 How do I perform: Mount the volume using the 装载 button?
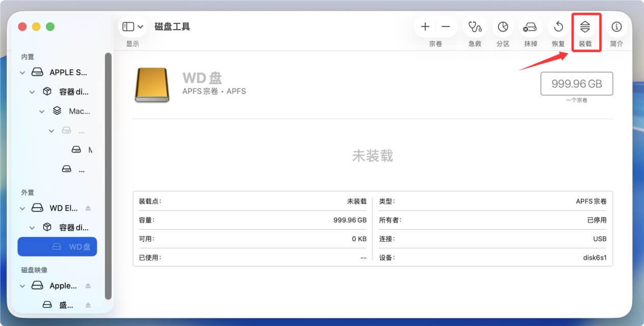tap(585, 27)
